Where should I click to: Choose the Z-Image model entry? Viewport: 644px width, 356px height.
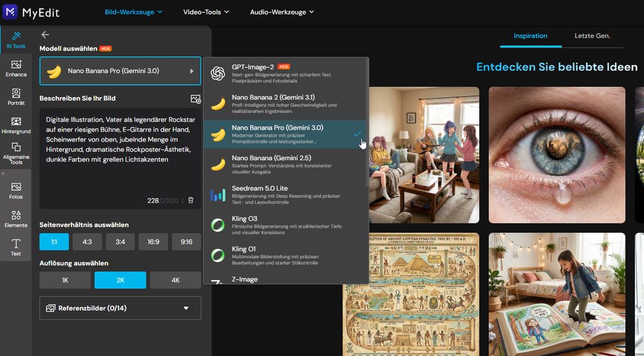coord(285,279)
